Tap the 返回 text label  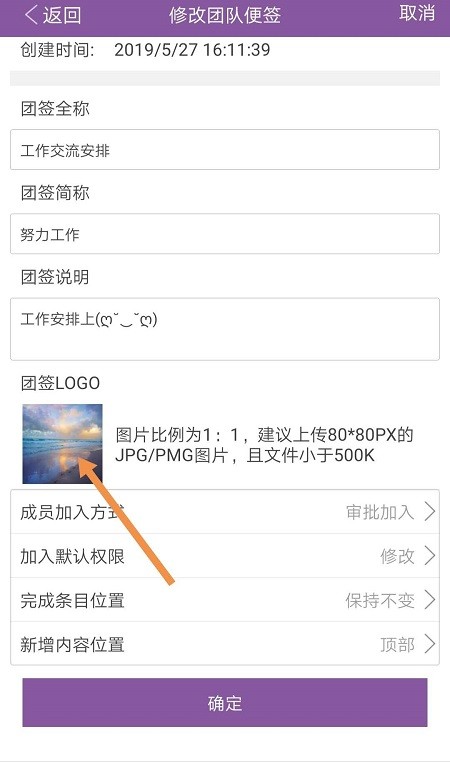click(x=62, y=15)
